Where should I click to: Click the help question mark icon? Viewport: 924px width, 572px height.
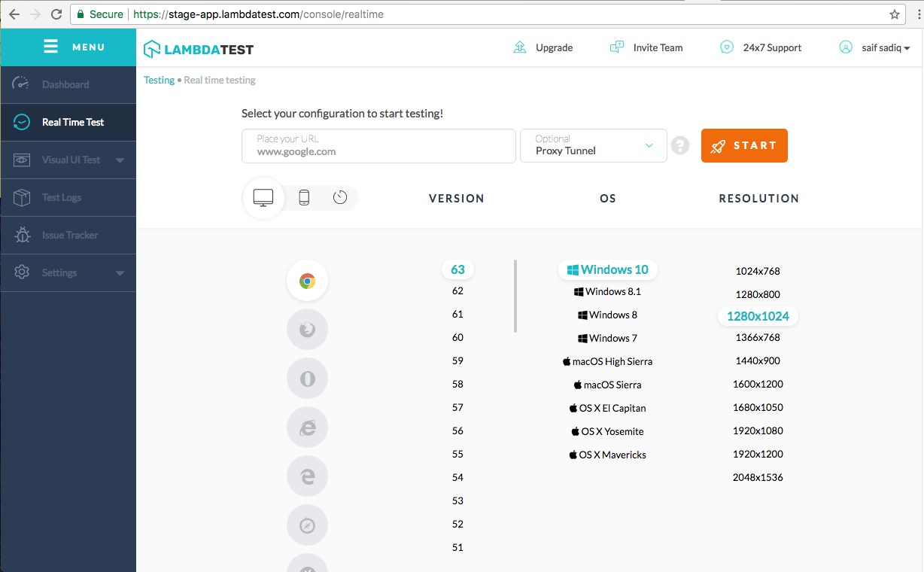click(680, 146)
